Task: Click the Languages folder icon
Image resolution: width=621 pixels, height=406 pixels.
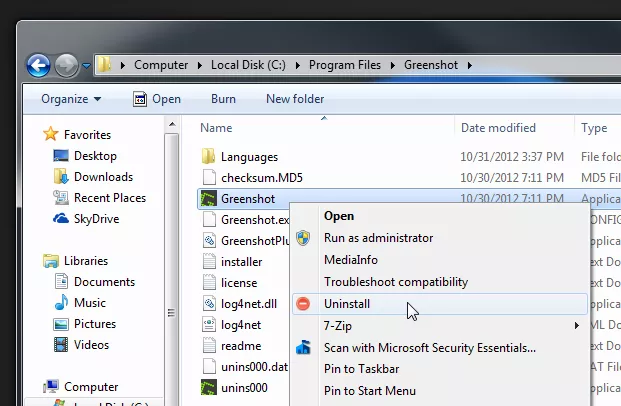Action: 209,156
